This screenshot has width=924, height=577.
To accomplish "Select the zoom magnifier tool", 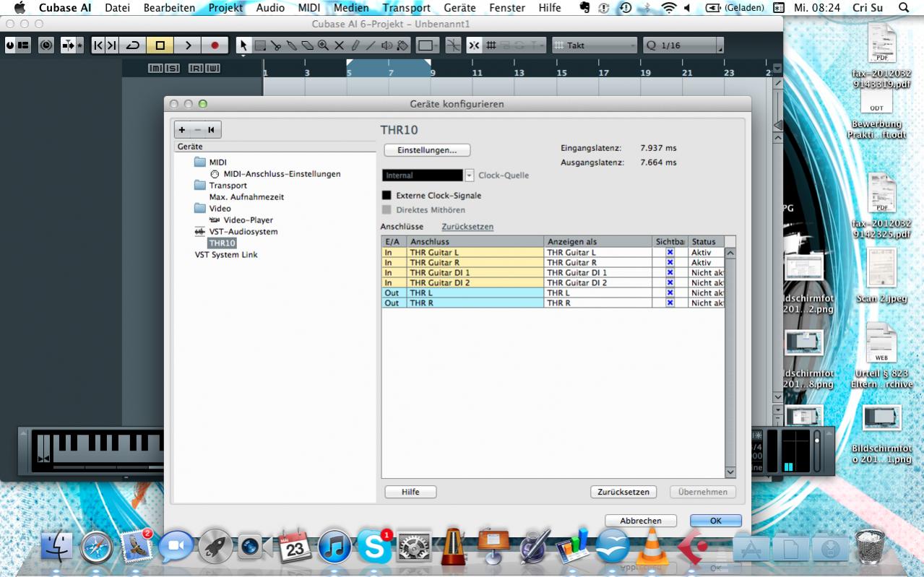I will click(323, 45).
